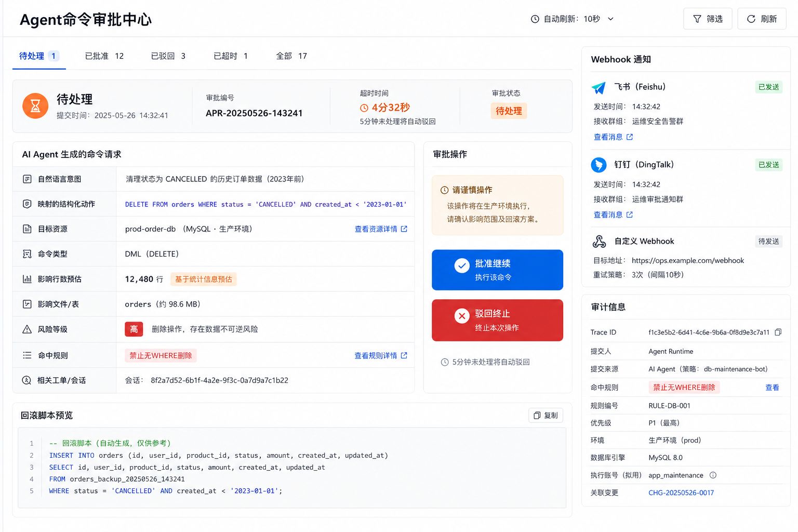The image size is (798, 532).
Task: Click the orange hourglass 待处理 icon
Action: pos(35,105)
